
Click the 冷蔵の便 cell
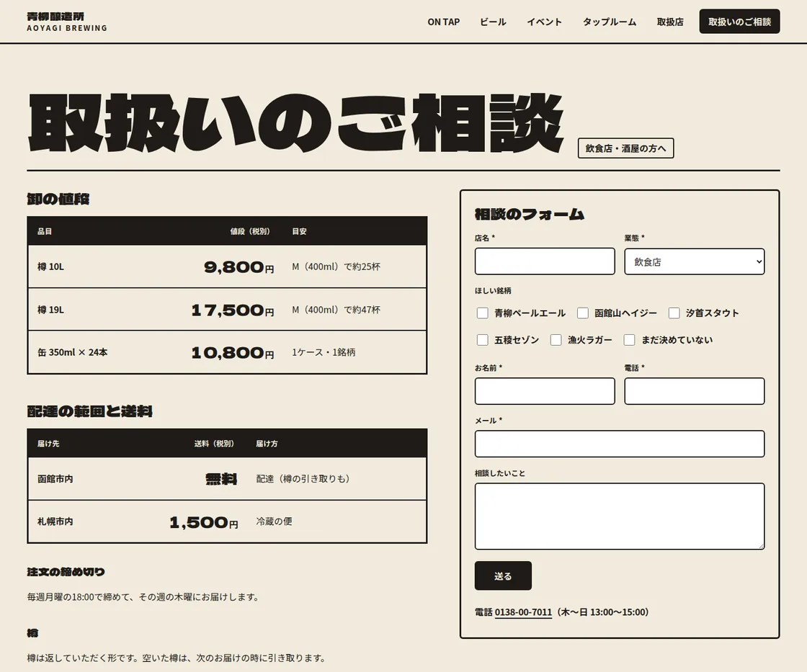pyautogui.click(x=274, y=521)
